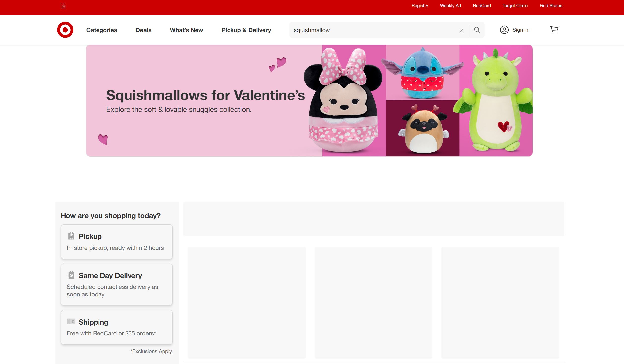Click the Shipping box icon

(x=71, y=321)
